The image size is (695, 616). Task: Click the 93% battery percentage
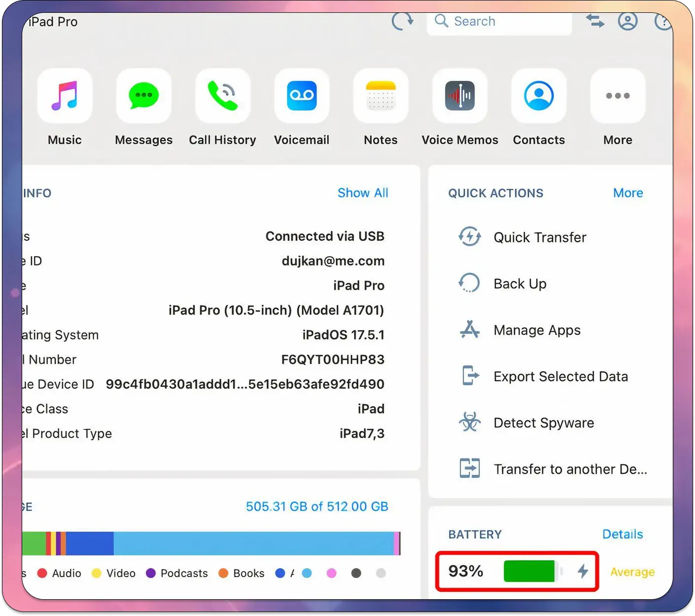[x=465, y=571]
